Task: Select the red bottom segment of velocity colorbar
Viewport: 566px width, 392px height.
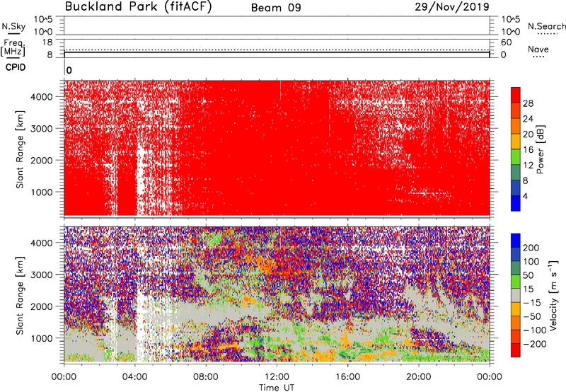Action: pyautogui.click(x=516, y=350)
